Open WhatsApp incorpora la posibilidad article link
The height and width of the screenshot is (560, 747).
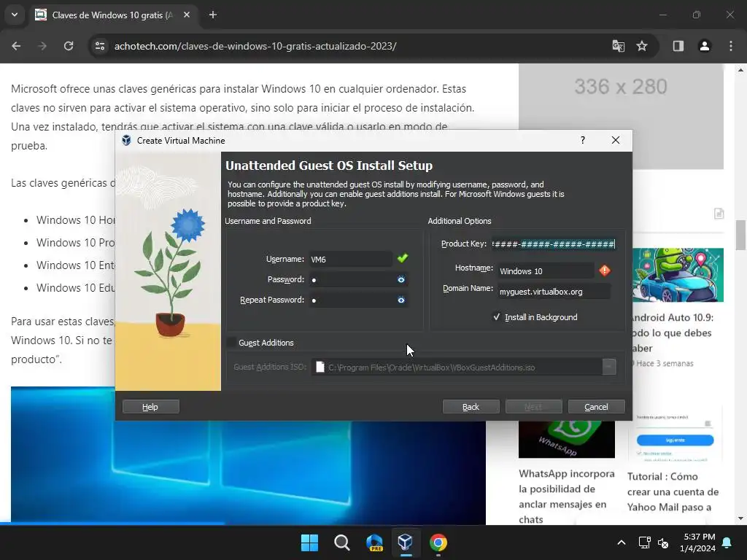(x=566, y=497)
